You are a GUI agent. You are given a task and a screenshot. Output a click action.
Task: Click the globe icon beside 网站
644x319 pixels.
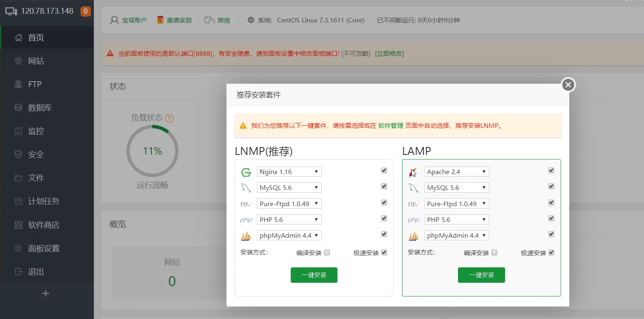[18, 61]
